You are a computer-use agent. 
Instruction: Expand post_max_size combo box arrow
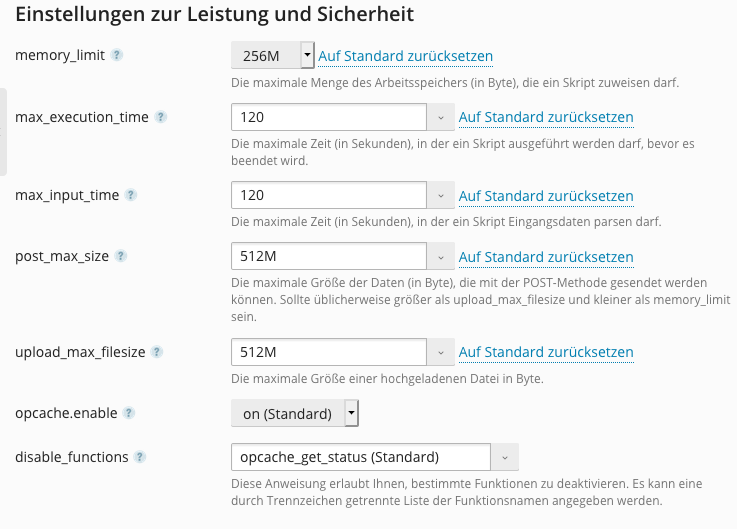tap(442, 257)
